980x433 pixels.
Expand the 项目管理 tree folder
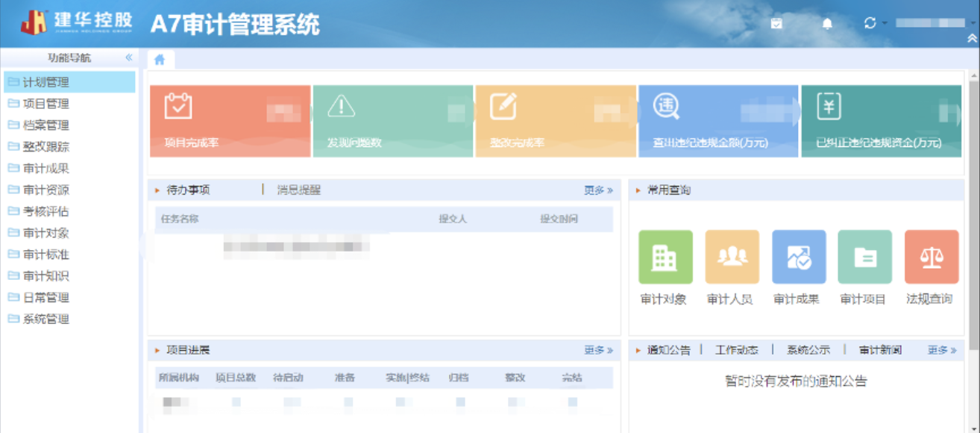[45, 104]
